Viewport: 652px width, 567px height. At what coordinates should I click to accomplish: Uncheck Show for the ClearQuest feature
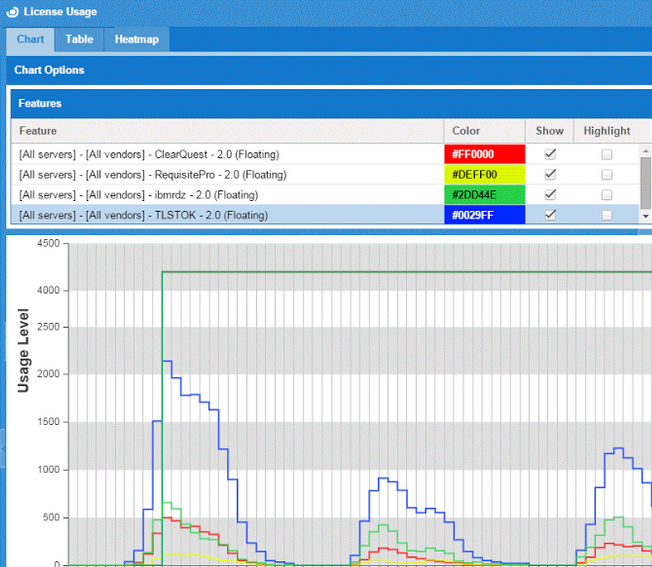[549, 155]
